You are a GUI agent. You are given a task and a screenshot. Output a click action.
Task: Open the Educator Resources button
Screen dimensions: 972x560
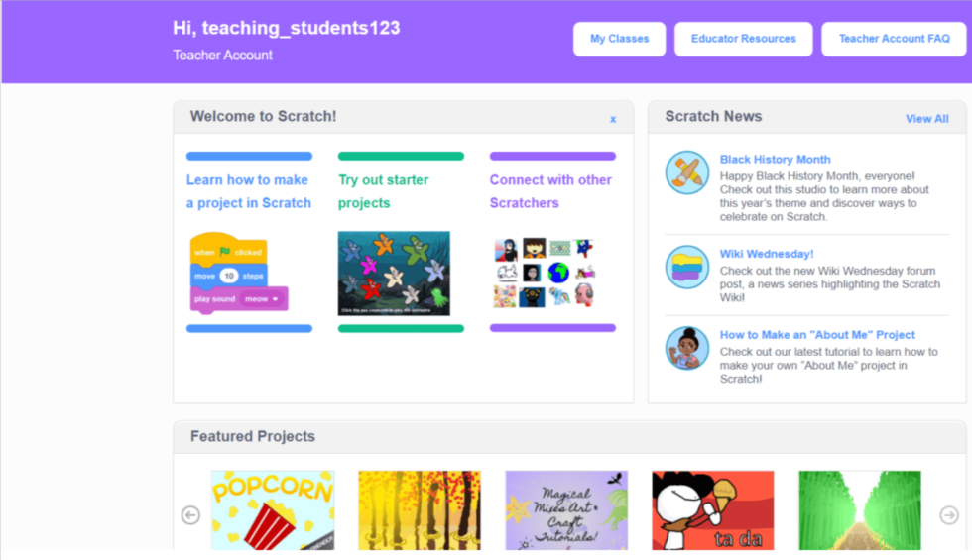click(x=743, y=39)
